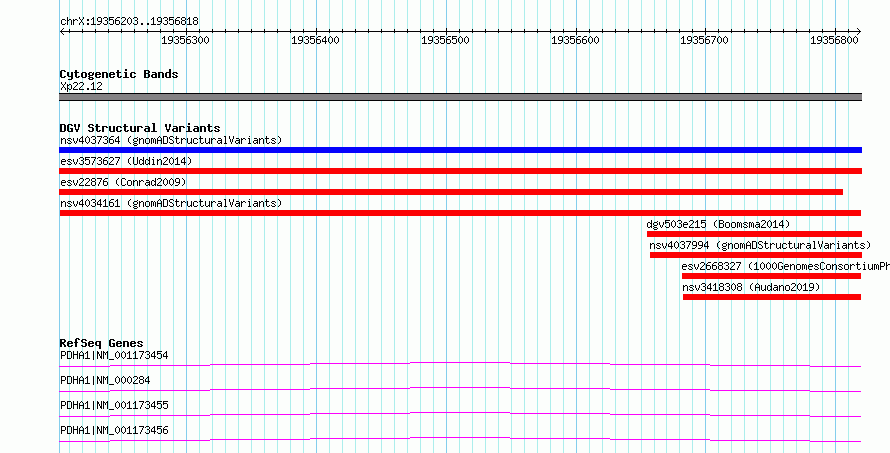Select the PDHA1 NM_001173455 magenta transcript line
This screenshot has height=453, width=890.
pos(460,414)
